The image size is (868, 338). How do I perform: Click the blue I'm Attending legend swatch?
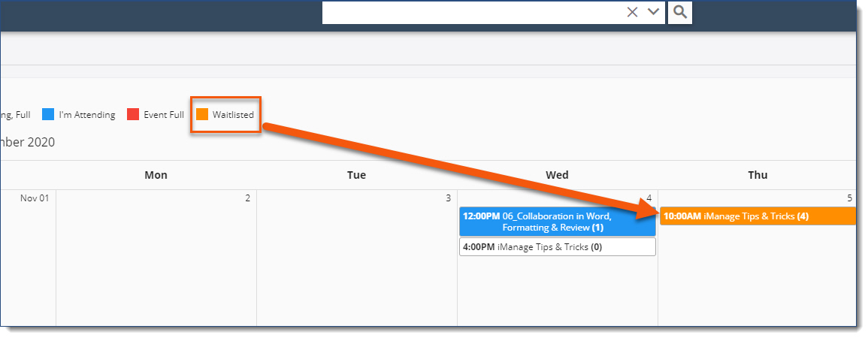tap(48, 114)
